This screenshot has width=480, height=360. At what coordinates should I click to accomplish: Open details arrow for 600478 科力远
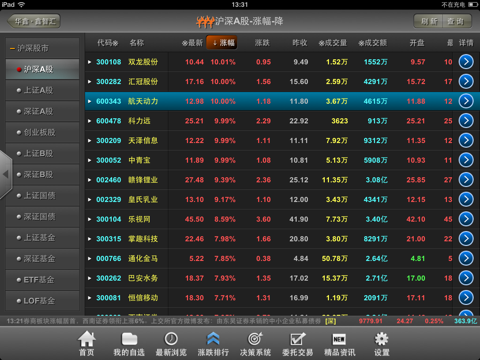466,121
